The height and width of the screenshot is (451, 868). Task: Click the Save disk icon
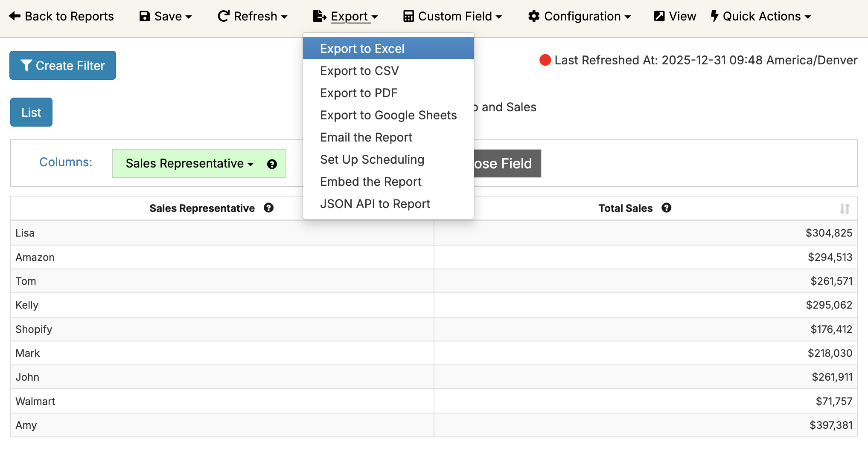pyautogui.click(x=144, y=16)
